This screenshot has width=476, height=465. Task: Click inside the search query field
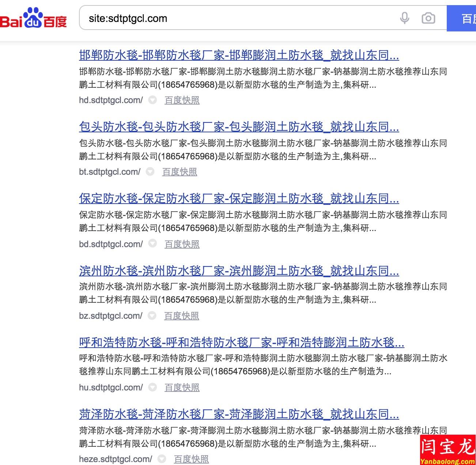219,18
